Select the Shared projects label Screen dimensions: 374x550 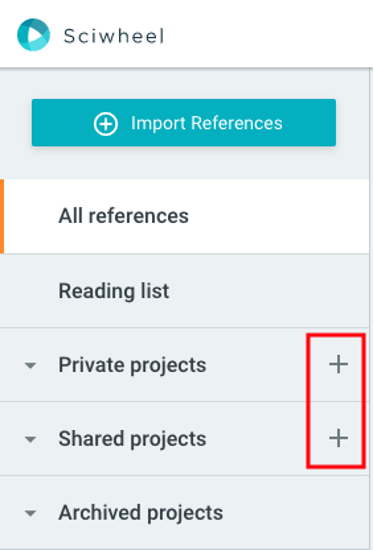coord(132,439)
